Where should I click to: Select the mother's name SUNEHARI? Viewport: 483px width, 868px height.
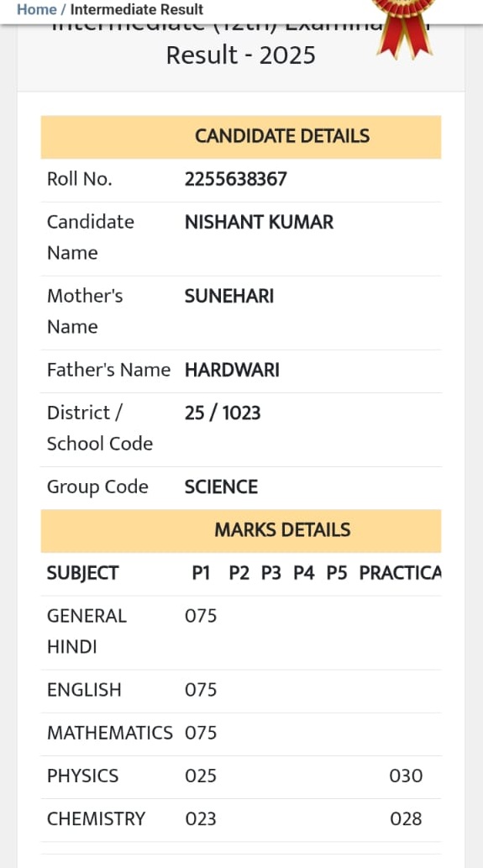[229, 296]
